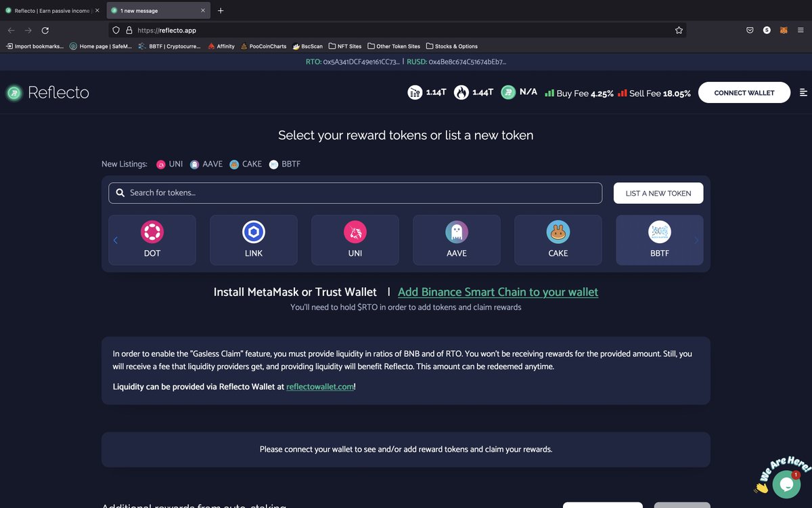Image resolution: width=812 pixels, height=508 pixels.
Task: Open the We Are Here chat bubble
Action: pyautogui.click(x=786, y=484)
